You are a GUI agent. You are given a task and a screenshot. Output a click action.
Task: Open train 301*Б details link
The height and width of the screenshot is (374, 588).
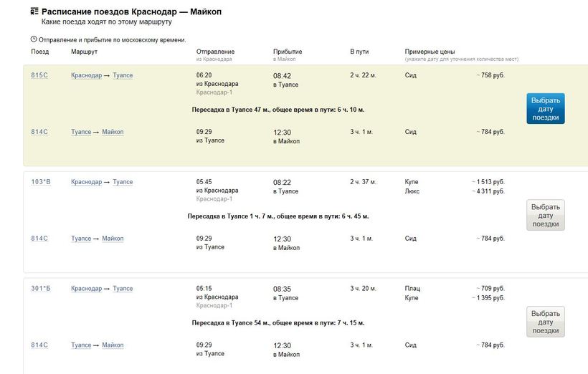[41, 289]
